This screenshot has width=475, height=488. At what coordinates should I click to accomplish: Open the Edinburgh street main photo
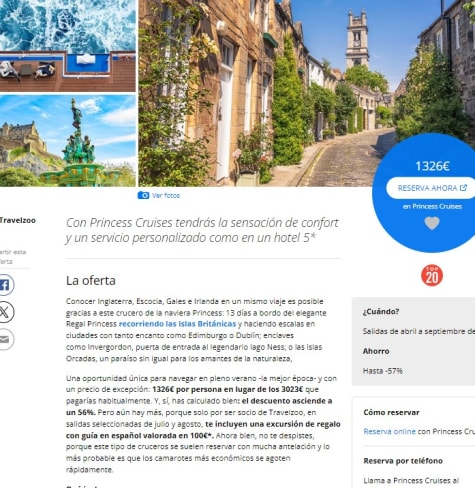click(x=307, y=93)
